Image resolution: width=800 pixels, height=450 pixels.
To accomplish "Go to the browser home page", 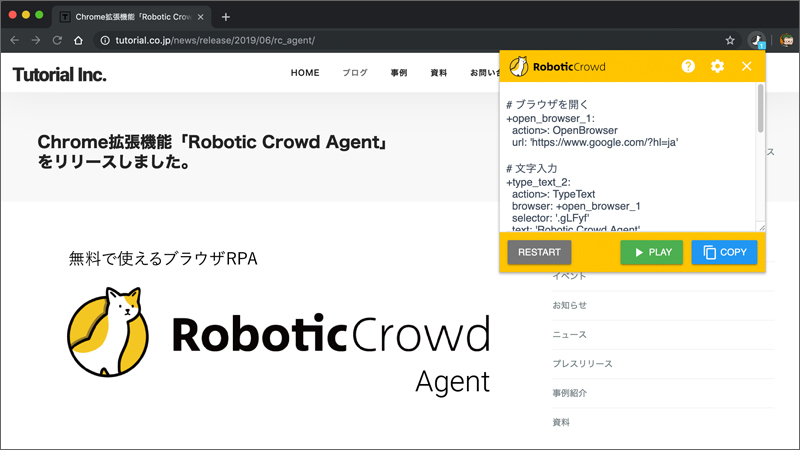I will tap(78, 40).
